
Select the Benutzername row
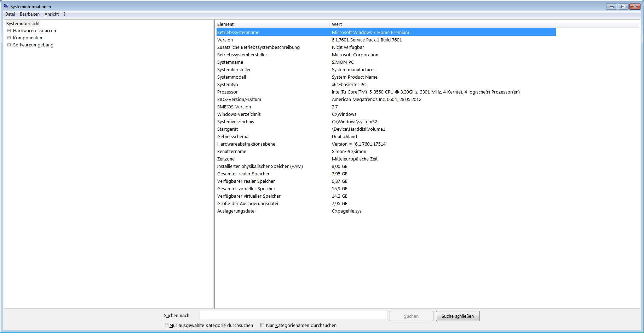(x=386, y=151)
